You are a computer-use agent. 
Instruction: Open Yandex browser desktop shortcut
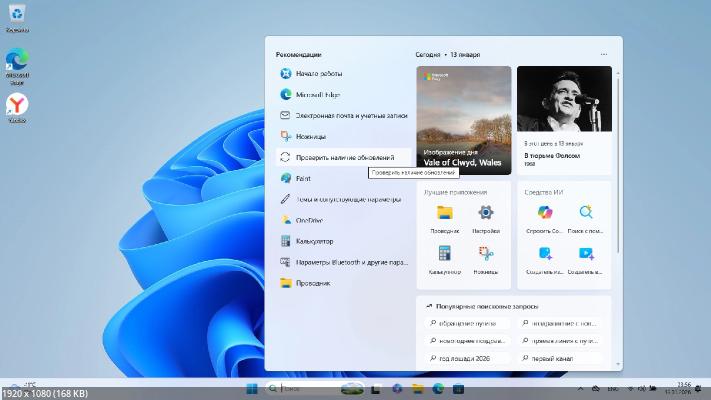pos(17,105)
